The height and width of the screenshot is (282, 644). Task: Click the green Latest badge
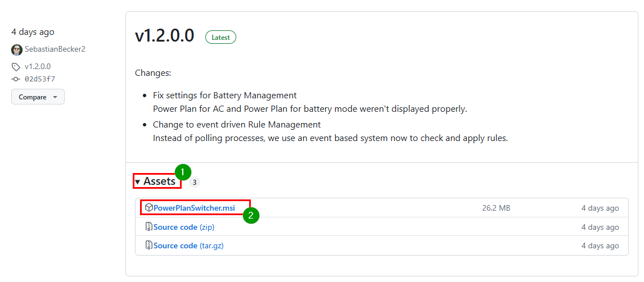[x=220, y=37]
